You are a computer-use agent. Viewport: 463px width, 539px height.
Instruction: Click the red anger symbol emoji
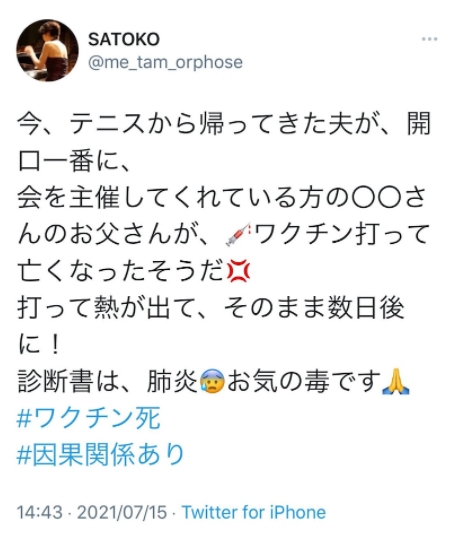tap(239, 271)
